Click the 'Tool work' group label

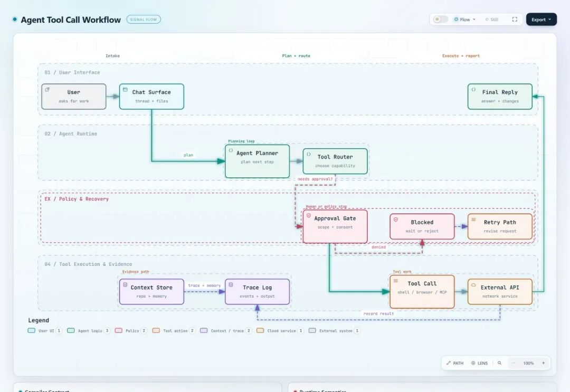pos(402,272)
